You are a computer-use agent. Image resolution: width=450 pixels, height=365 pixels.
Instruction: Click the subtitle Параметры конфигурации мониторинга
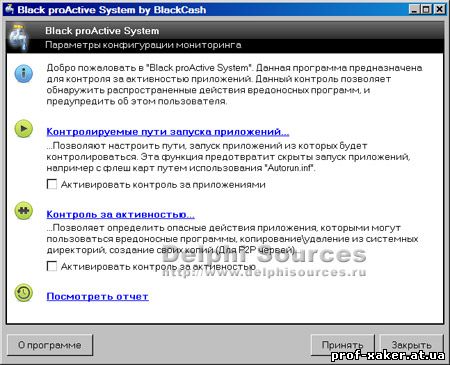[143, 45]
